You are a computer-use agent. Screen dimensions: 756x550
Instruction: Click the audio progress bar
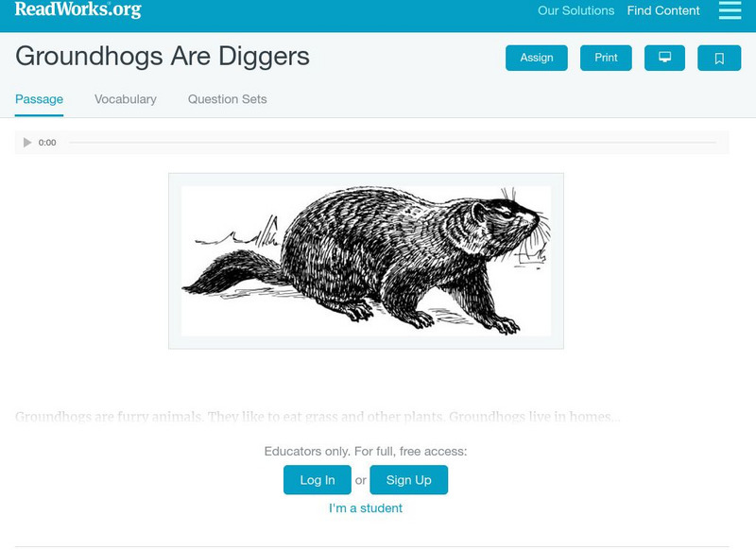point(392,142)
